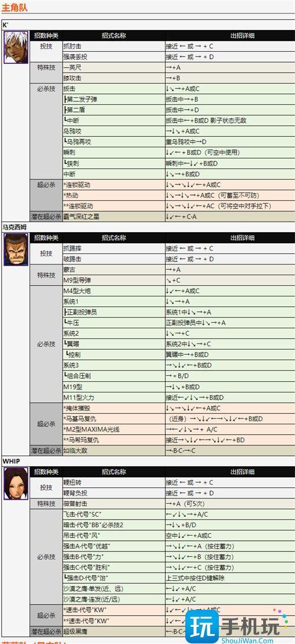Click the 薇普射击 move name
The width and height of the screenshot is (295, 644).
[76, 504]
